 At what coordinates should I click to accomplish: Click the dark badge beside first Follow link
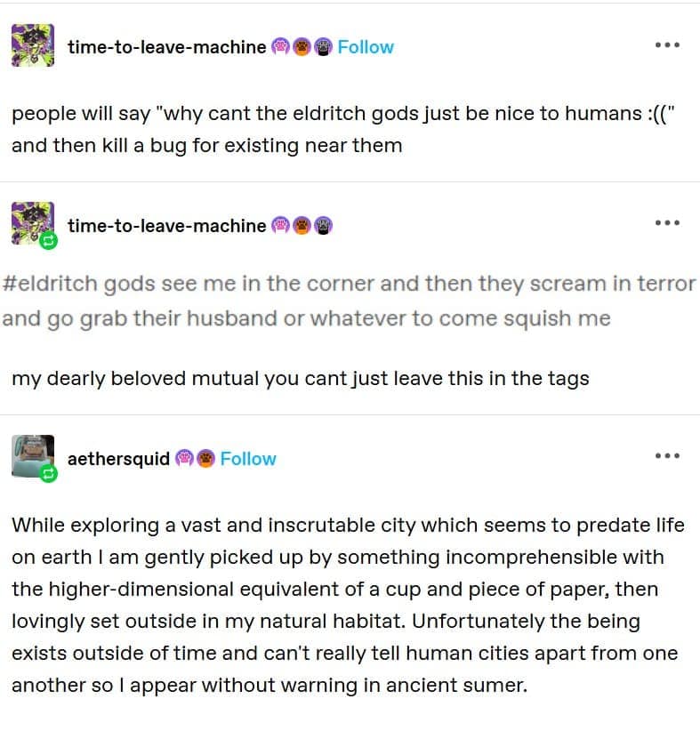(x=323, y=46)
